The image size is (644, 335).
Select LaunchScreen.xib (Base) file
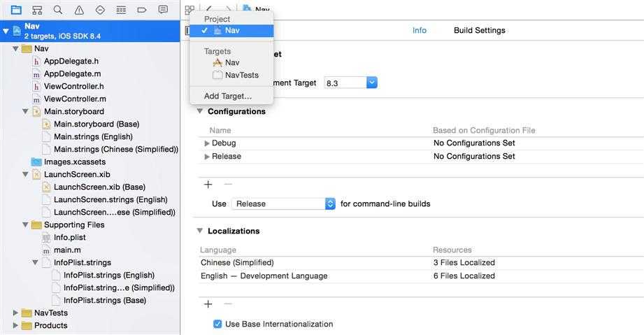99,187
